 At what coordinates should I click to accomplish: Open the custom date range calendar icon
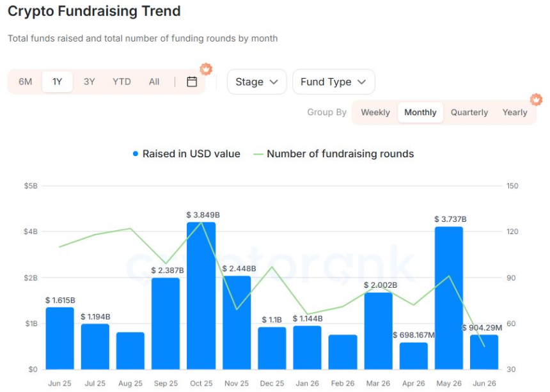point(191,82)
